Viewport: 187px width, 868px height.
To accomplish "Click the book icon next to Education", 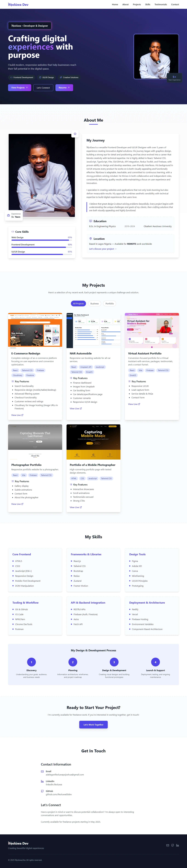I will (x=90, y=221).
